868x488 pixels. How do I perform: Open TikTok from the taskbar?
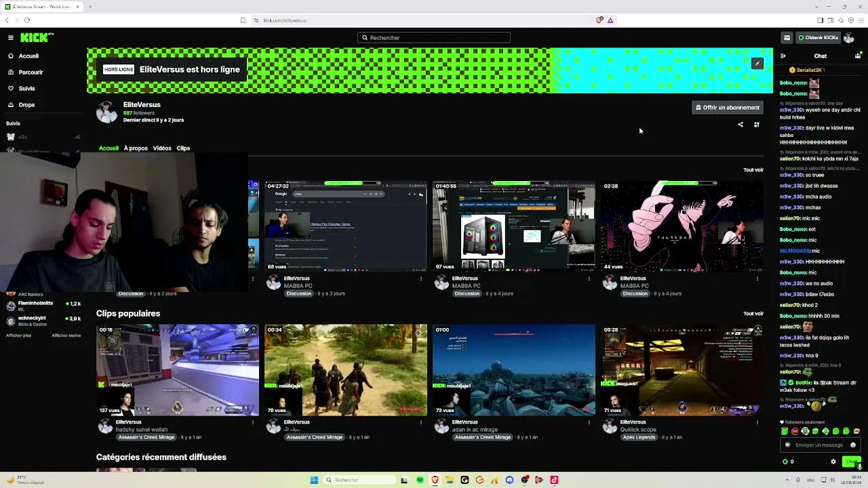pos(554,481)
